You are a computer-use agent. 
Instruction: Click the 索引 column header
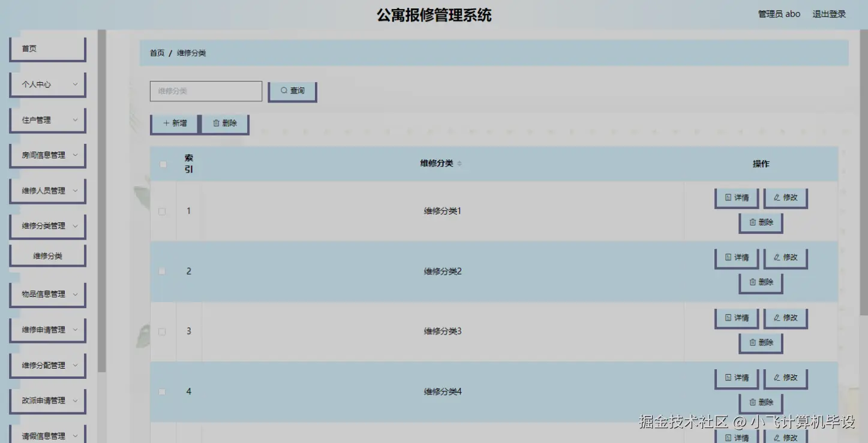coord(189,164)
